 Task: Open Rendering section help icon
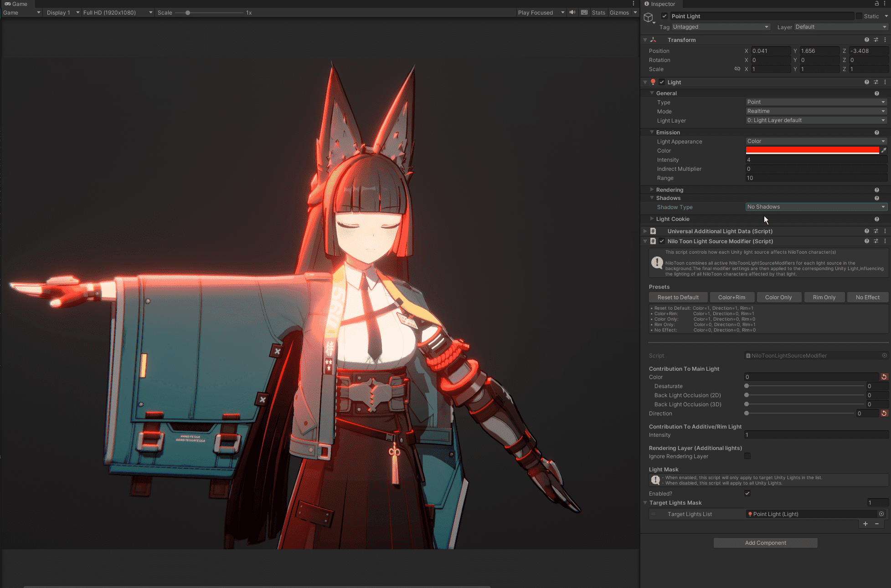877,190
